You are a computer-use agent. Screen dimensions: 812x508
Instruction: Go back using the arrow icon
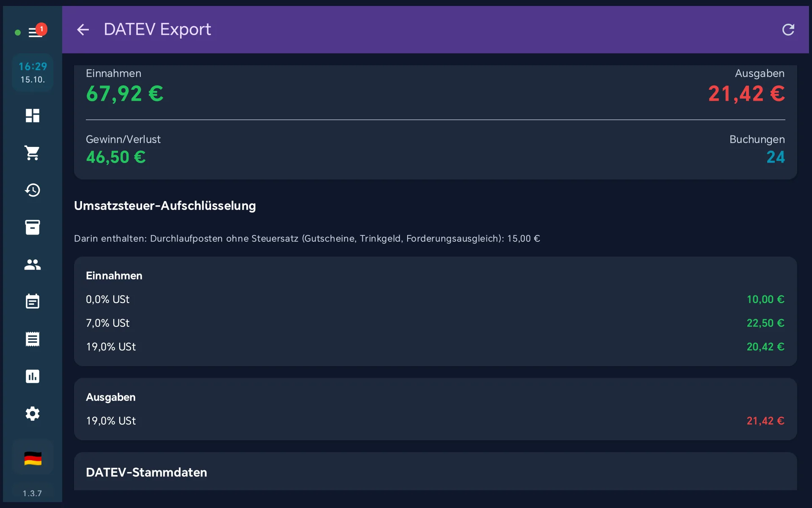coord(83,30)
